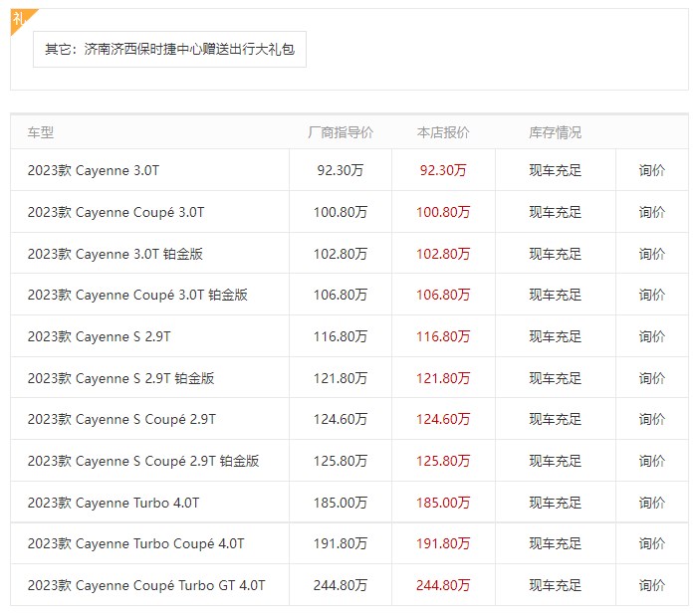Click red dealer price 125.80万
697x616 pixels.
[x=443, y=461]
